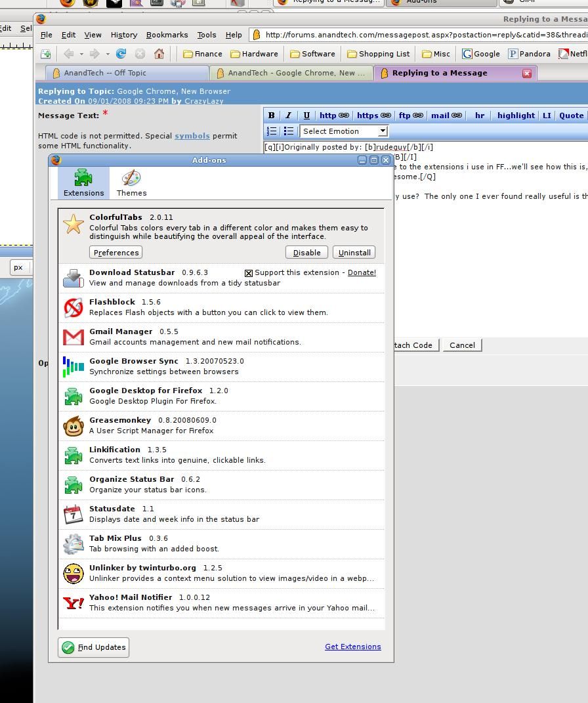The height and width of the screenshot is (703, 588).
Task: Open the Get Extensions link
Action: tap(352, 647)
